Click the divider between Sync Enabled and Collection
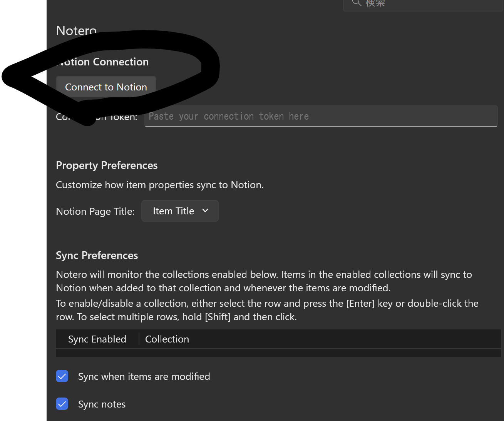 point(139,339)
